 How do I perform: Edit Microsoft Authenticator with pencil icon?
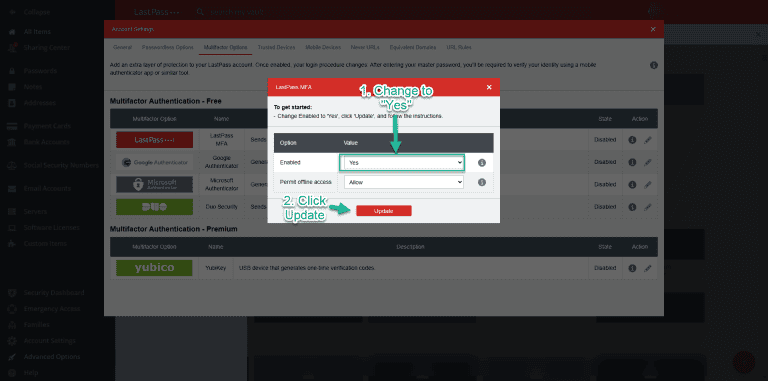(x=648, y=185)
